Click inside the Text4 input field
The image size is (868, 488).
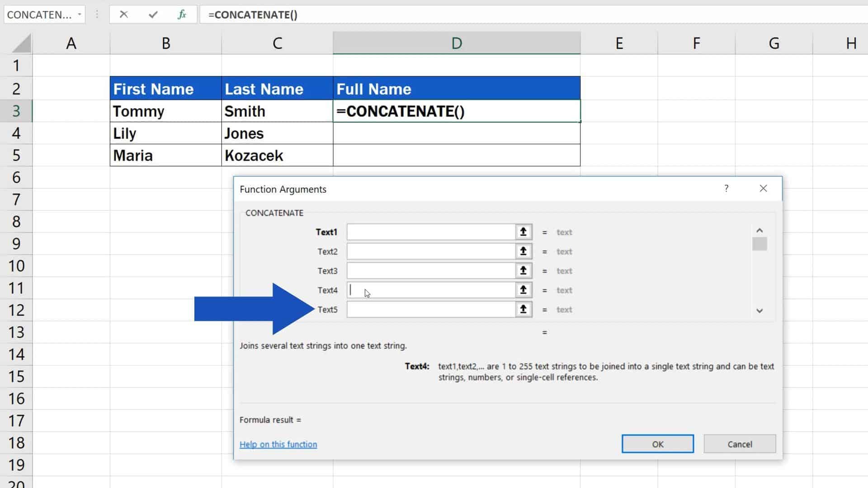429,290
